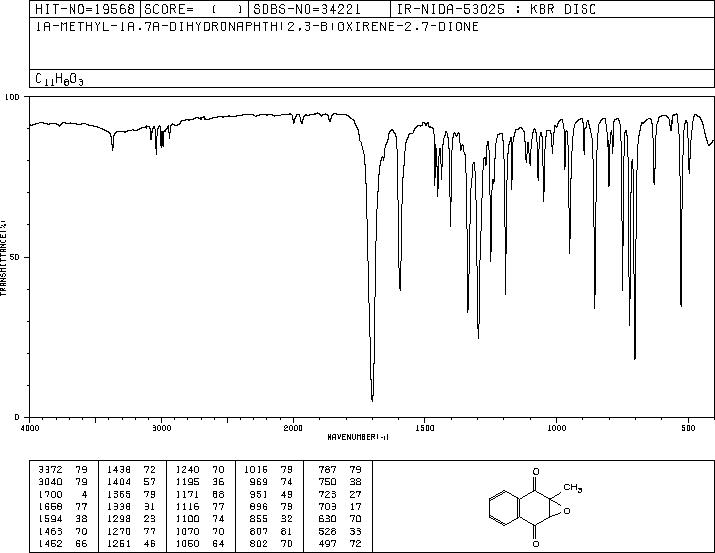Click the 4000 tick label on x-axis
The image size is (715, 553).
click(x=30, y=428)
